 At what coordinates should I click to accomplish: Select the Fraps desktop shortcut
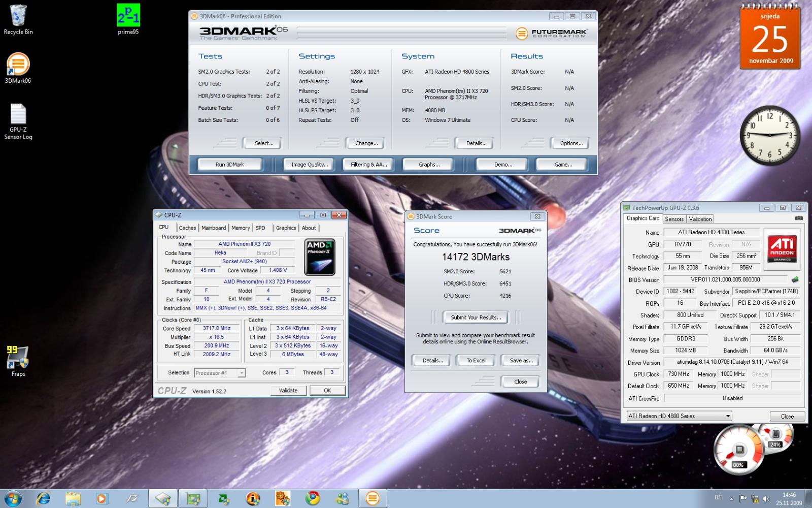click(18, 361)
